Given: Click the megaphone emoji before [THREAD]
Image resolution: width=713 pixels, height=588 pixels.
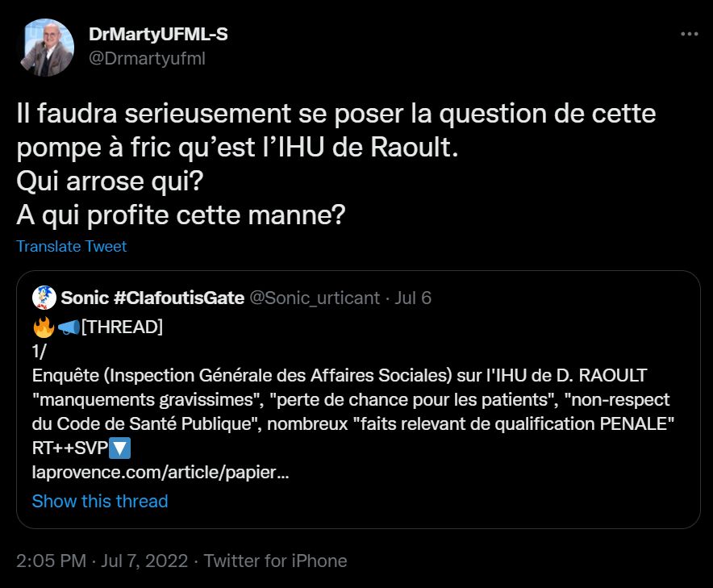Looking at the screenshot, I should 68,327.
